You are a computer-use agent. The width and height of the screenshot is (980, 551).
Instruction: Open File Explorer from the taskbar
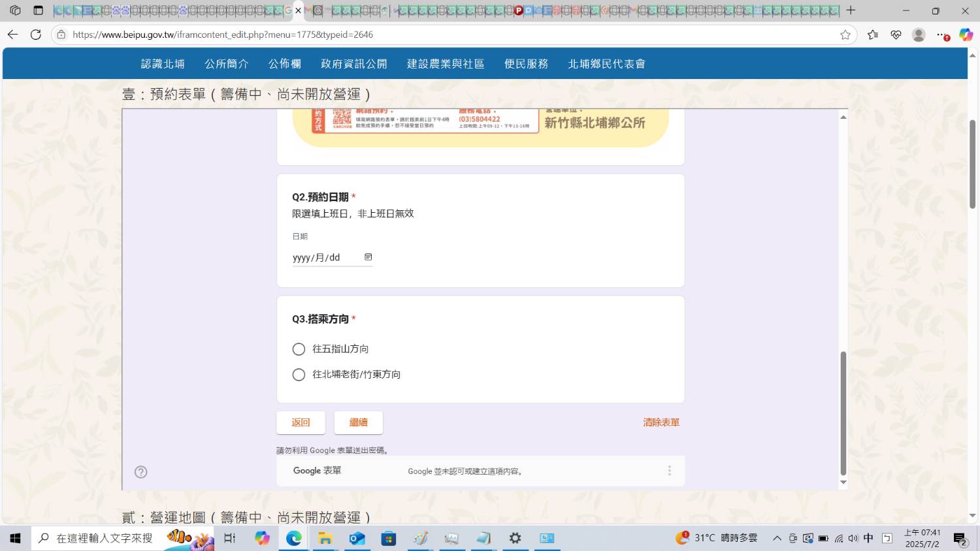325,538
